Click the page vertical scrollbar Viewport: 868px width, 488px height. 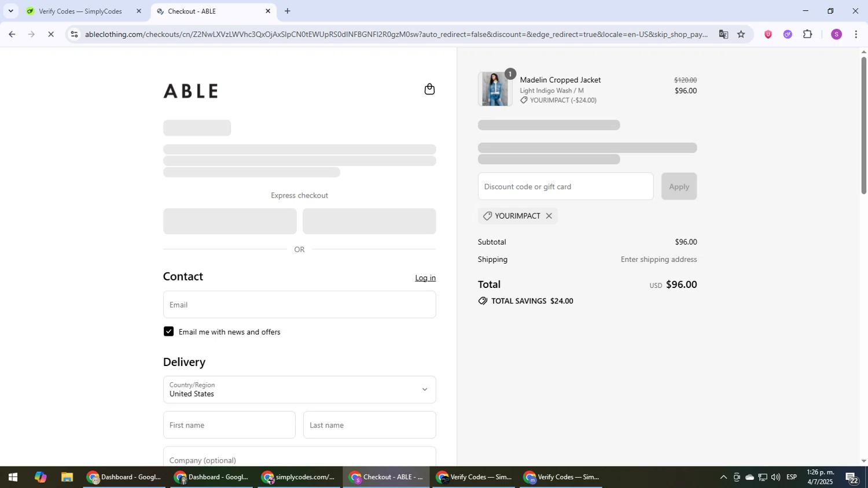[863, 125]
